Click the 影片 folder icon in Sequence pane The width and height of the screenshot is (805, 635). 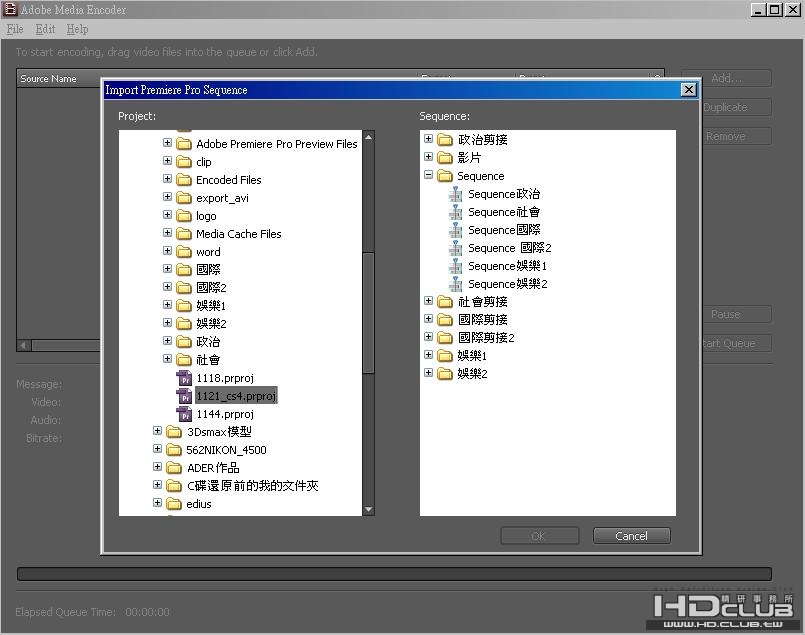click(445, 158)
